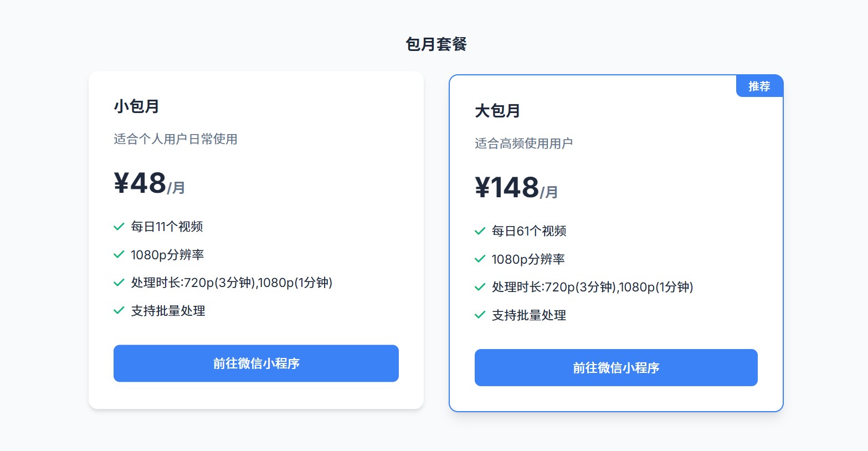Click the checkmark beside 支持批量处理 in 大包月

tap(480, 315)
